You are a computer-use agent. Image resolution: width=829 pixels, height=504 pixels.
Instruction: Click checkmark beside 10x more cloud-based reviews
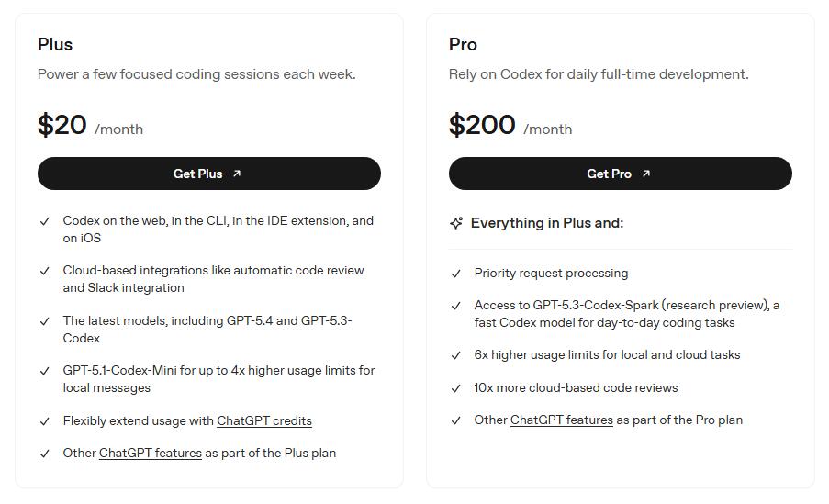(455, 388)
